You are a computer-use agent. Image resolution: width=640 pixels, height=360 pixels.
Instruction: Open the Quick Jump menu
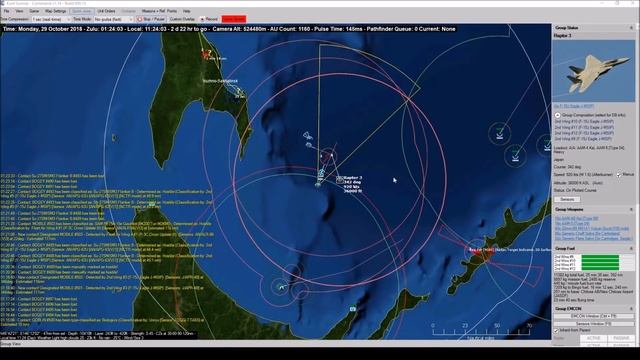pos(82,11)
